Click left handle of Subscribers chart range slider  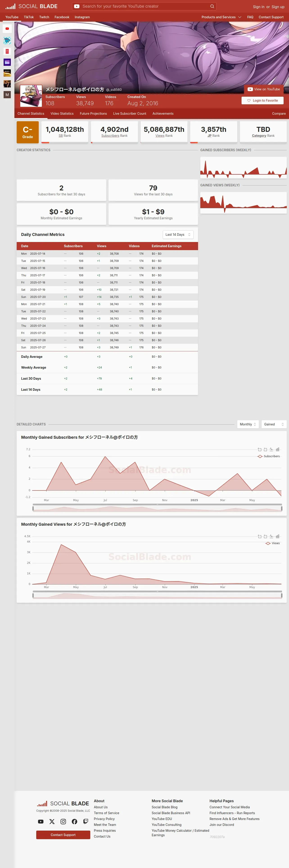click(x=33, y=508)
